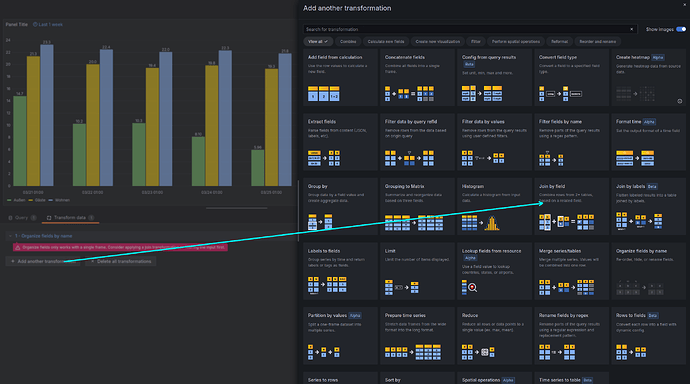The image size is (690, 384).
Task: Choose the Labels to fields transformation
Action: coord(340,271)
